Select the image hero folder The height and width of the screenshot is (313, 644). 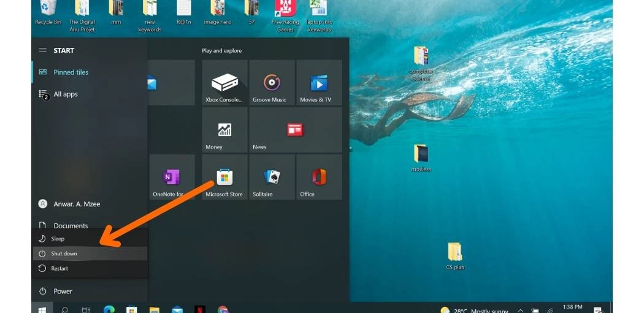tap(218, 13)
